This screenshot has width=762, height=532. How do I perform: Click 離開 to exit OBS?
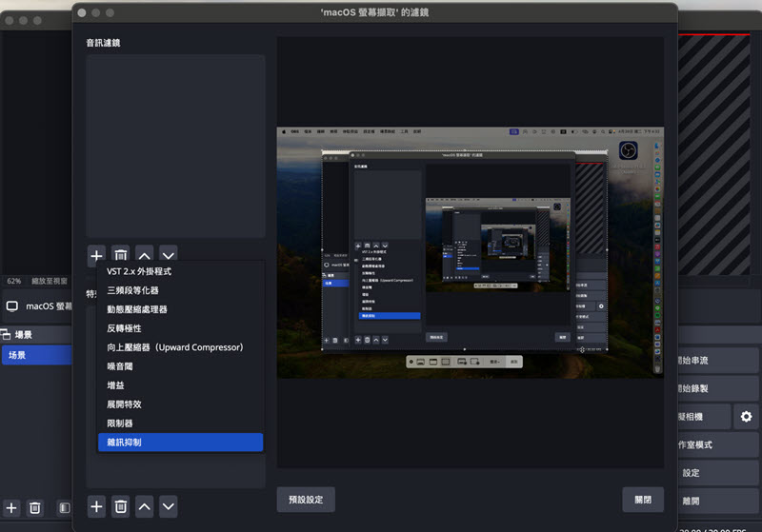718,501
